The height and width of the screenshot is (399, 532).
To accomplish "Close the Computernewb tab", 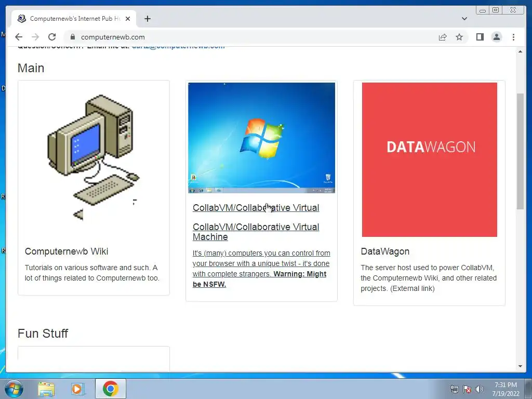I will (x=128, y=19).
